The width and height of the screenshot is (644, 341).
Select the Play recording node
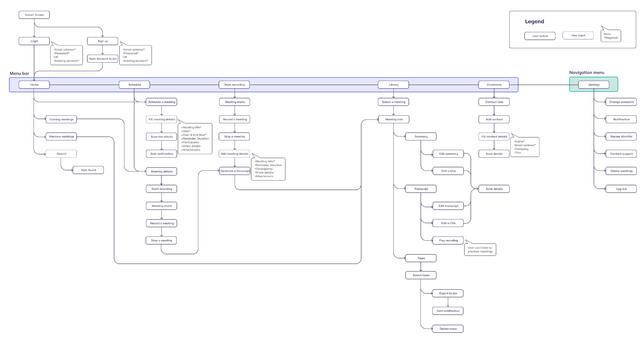pos(448,240)
